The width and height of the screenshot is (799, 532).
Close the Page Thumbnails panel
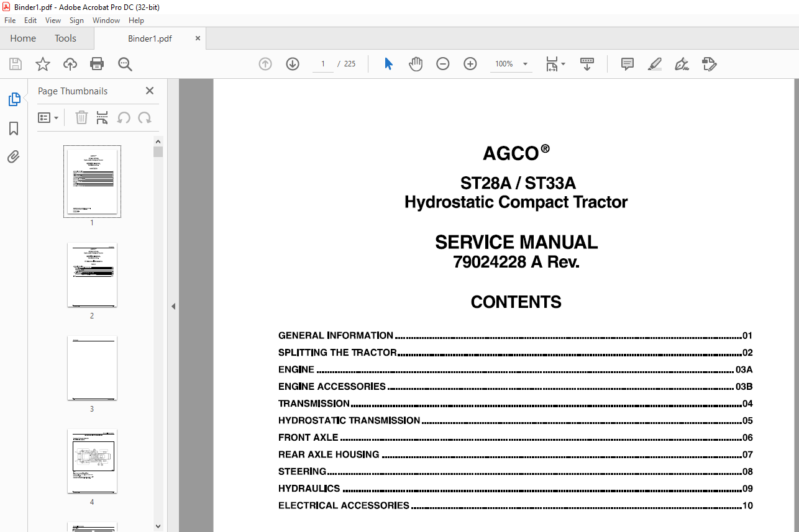point(150,91)
